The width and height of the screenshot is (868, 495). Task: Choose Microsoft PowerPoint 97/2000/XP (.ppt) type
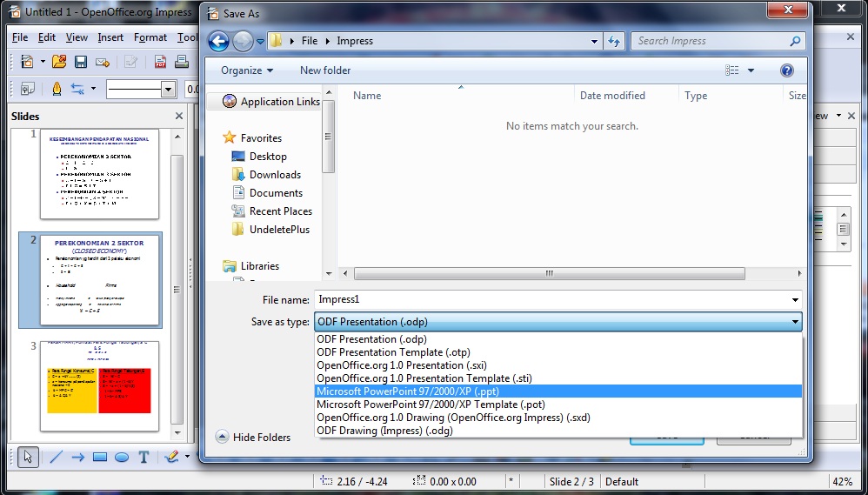[x=558, y=391]
